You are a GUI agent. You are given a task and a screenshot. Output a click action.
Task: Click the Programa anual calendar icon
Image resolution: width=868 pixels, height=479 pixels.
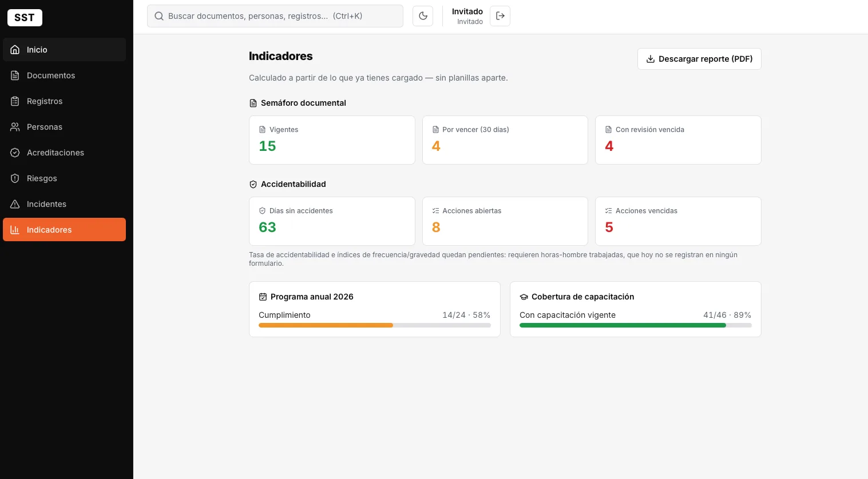(x=263, y=297)
